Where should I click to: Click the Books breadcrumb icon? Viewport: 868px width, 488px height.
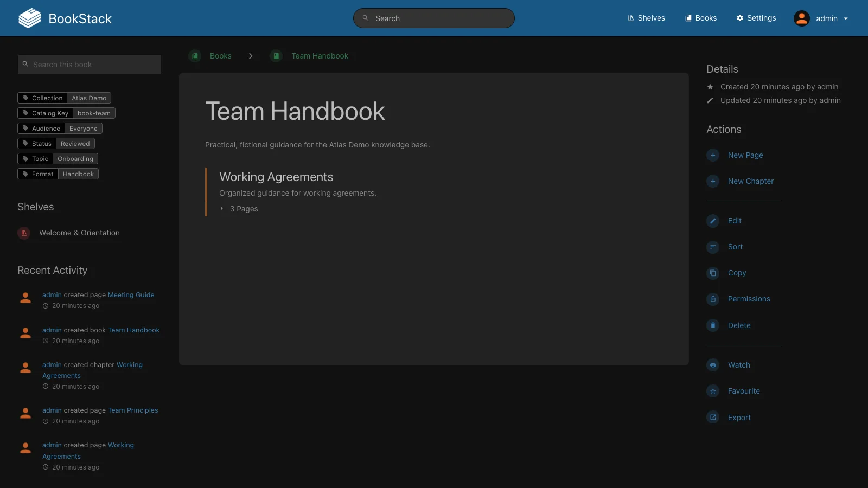195,56
